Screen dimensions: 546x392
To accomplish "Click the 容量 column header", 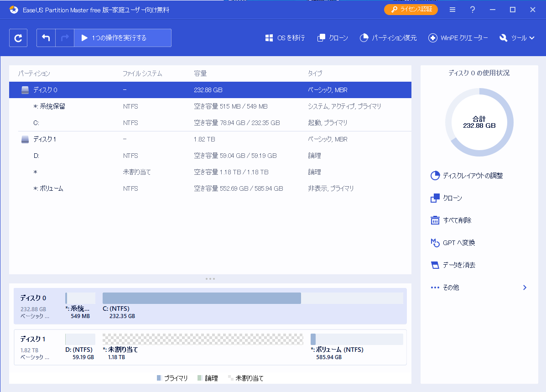I will (200, 73).
